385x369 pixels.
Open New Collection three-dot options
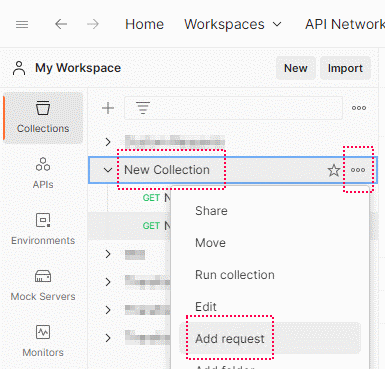[x=358, y=170]
